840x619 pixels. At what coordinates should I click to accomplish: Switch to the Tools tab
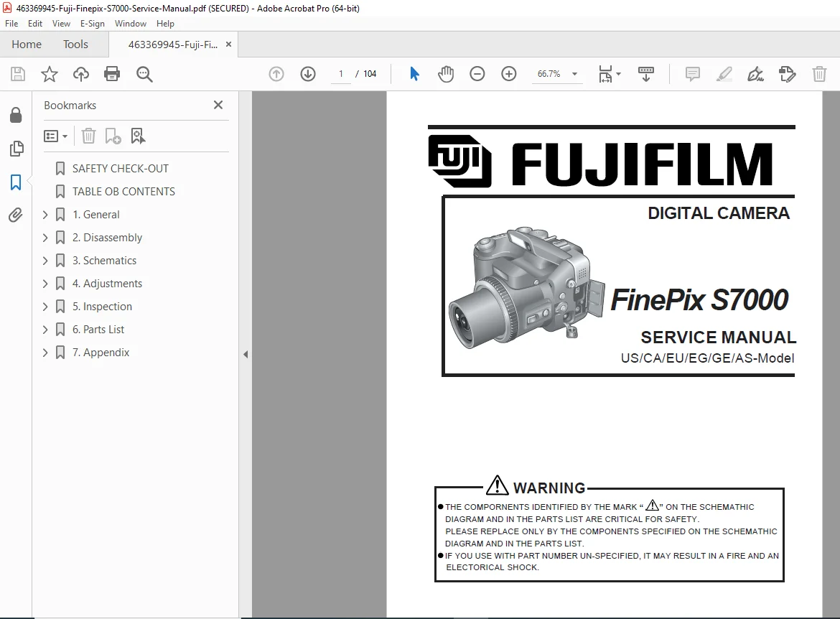[x=75, y=45]
